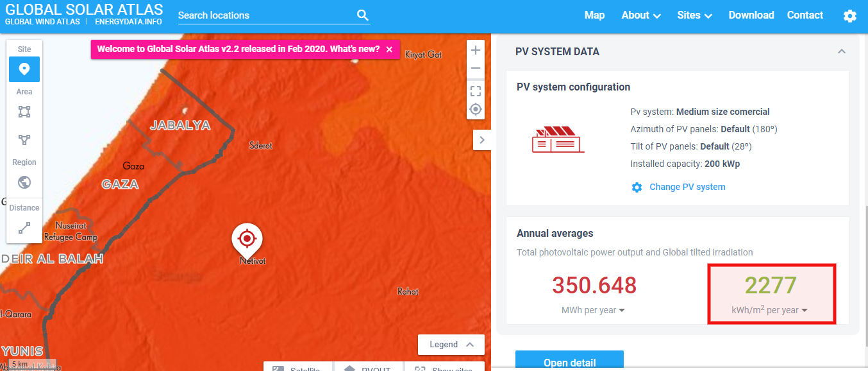The image size is (868, 371).
Task: Open the ENERGYDATA.INFO link
Action: [128, 22]
